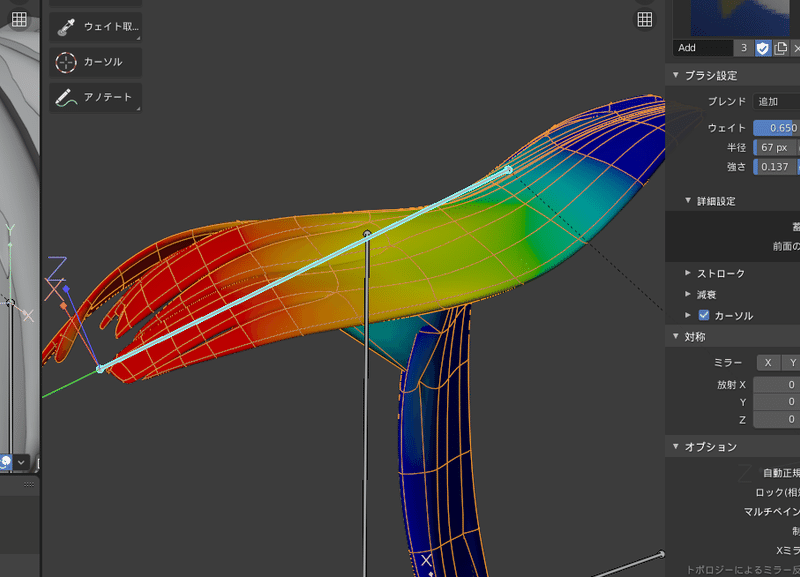The width and height of the screenshot is (800, 577).
Task: Collapse the ブラシ設定 panel
Action: click(676, 76)
